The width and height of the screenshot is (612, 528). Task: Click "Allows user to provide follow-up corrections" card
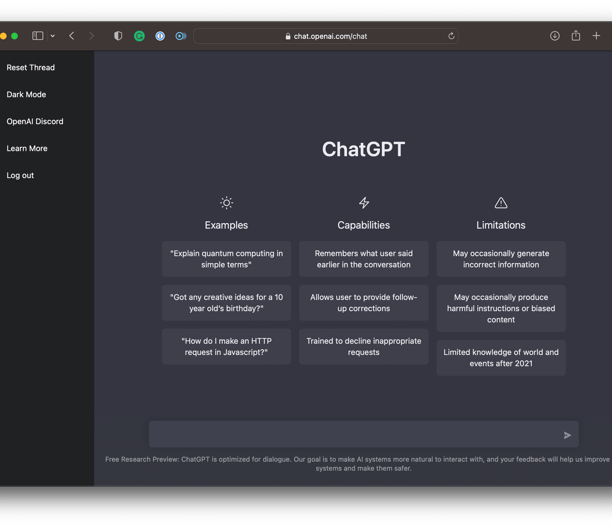(364, 302)
